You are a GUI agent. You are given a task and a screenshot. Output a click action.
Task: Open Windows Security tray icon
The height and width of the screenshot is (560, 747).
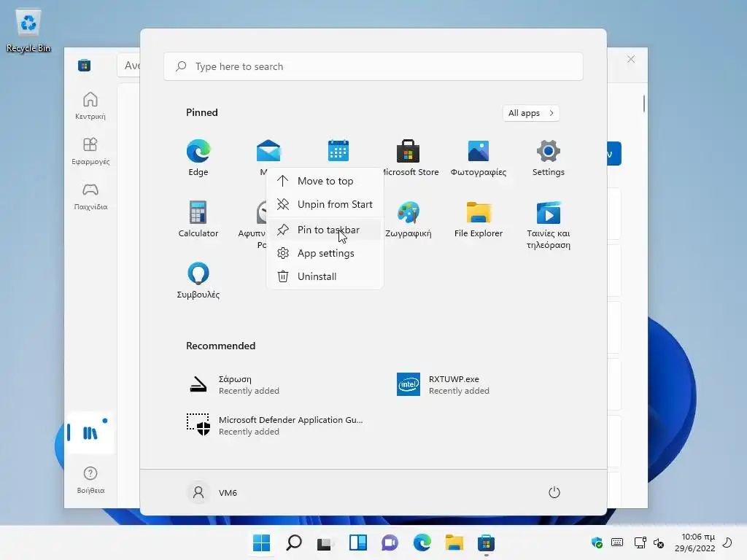[x=597, y=542]
